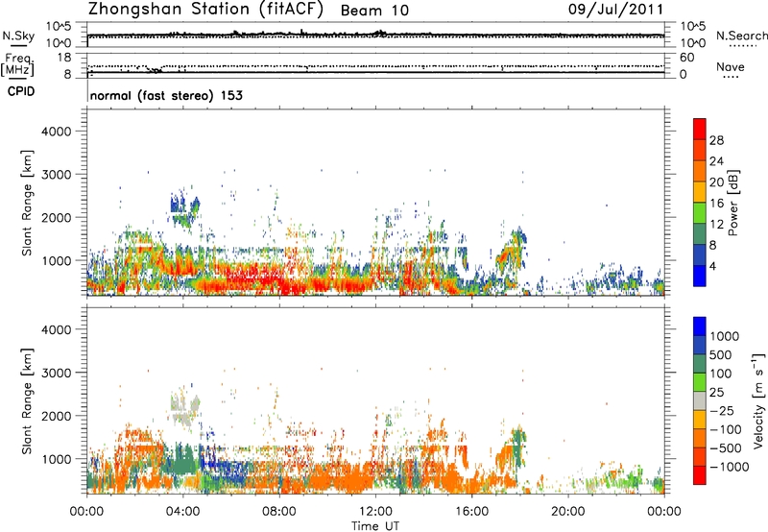Click the 'Velocity [m s-1]' colorbar label
Image resolution: width=768 pixels, height=532 pixels.
click(x=758, y=400)
